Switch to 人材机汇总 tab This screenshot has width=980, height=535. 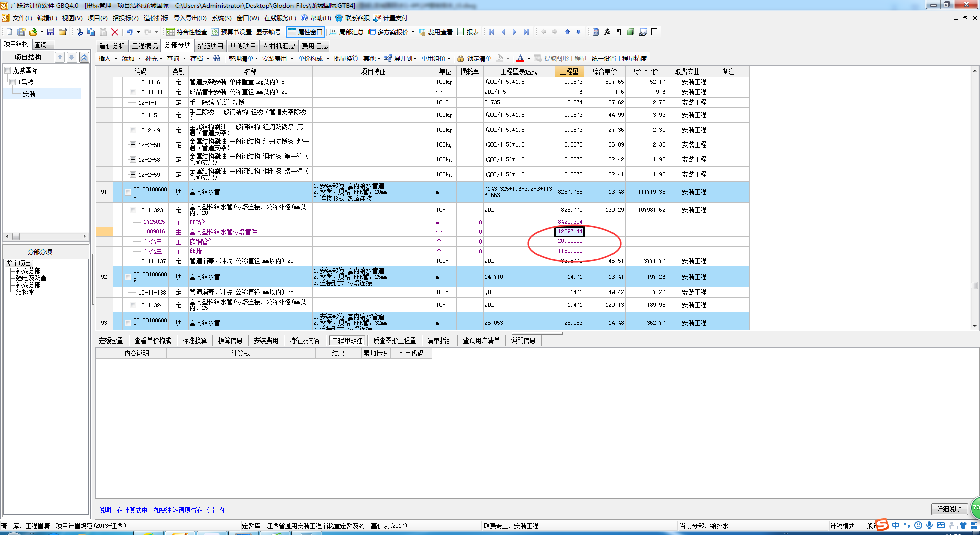tap(279, 46)
